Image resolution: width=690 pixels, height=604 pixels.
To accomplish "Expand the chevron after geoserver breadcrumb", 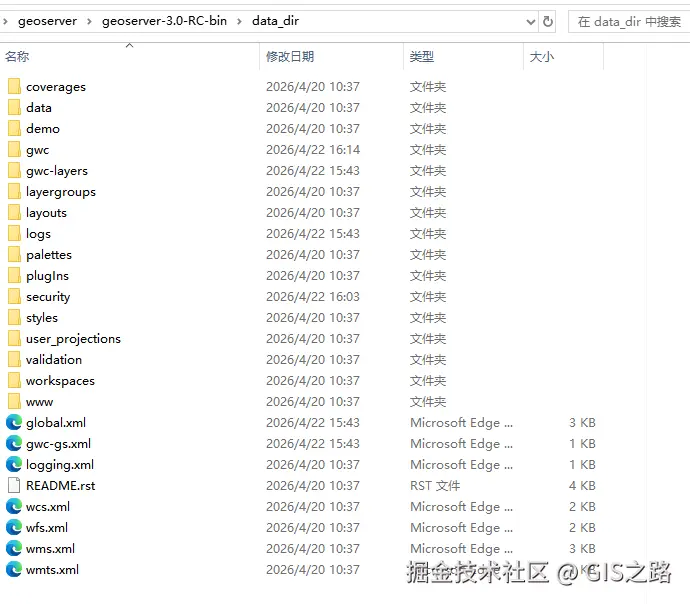I will pos(89,21).
